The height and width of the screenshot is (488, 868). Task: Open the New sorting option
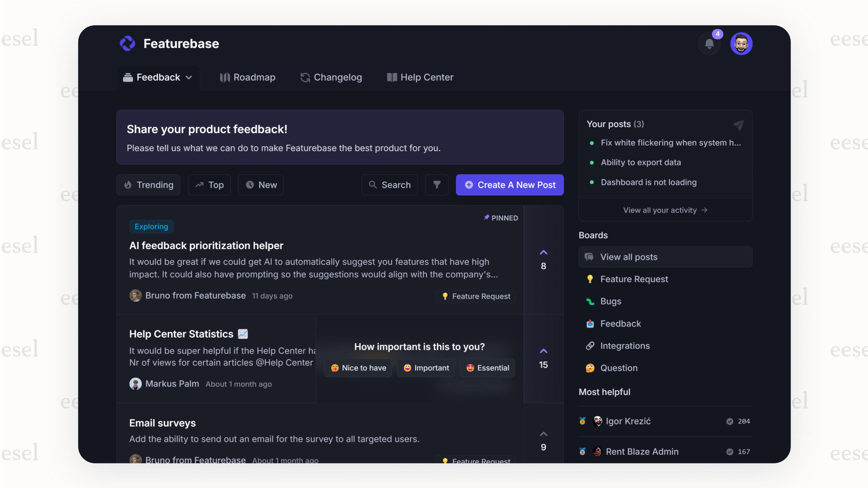(260, 185)
